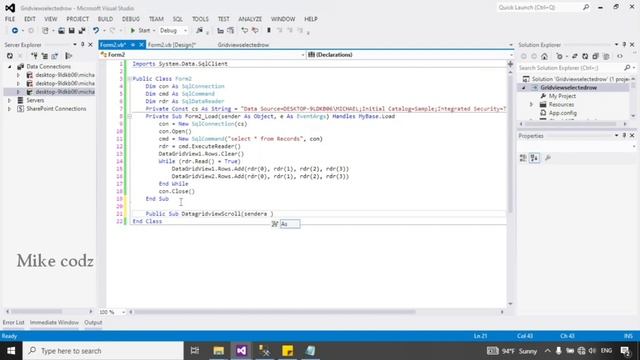Expand the Resources folder node
Screen dimensions: 640x360
531,105
